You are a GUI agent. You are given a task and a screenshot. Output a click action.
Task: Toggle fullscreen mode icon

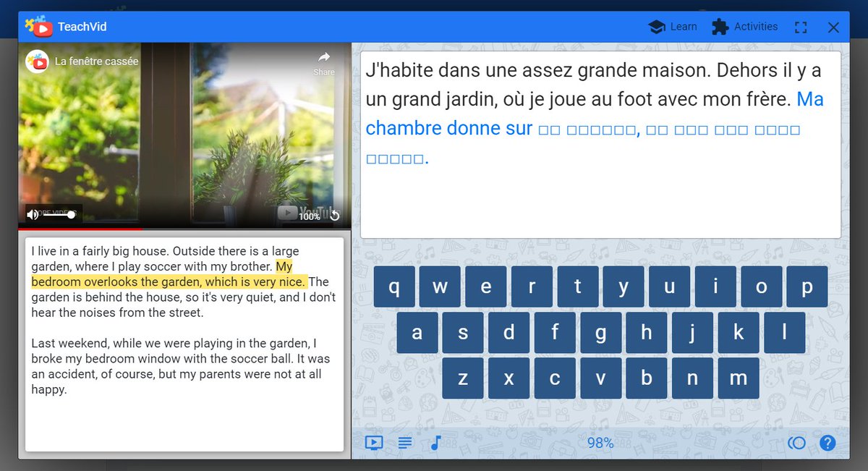tap(800, 27)
